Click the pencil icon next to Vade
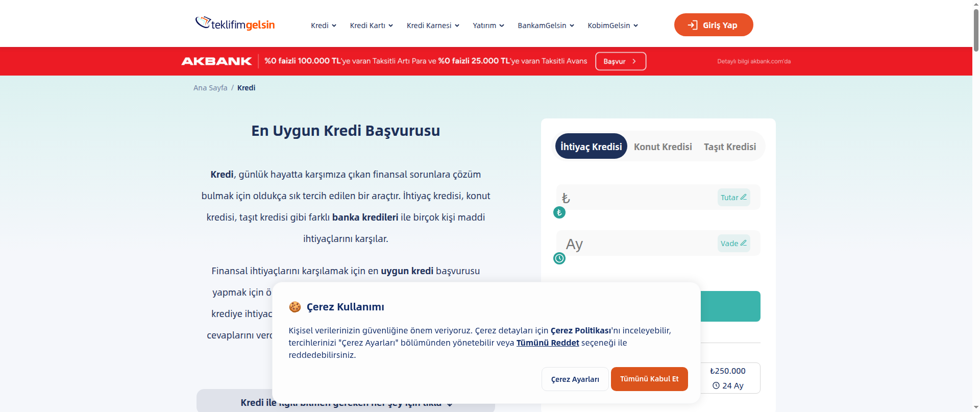 click(x=744, y=243)
